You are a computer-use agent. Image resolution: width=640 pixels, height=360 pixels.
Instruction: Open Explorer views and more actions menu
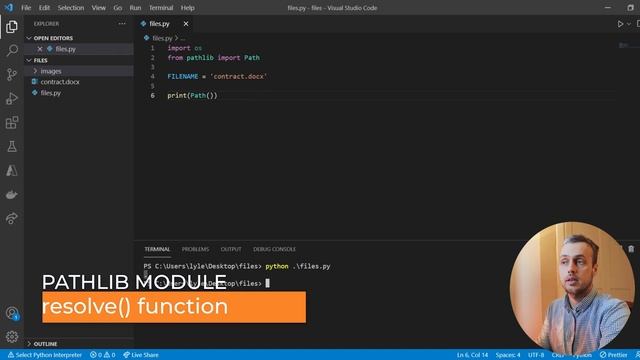pos(122,24)
